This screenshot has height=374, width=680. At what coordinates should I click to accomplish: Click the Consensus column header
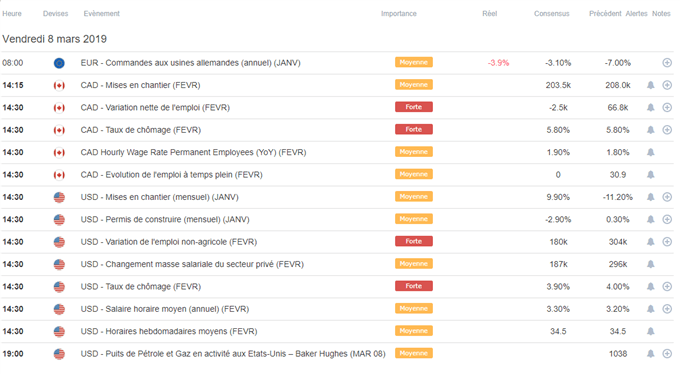pos(551,13)
